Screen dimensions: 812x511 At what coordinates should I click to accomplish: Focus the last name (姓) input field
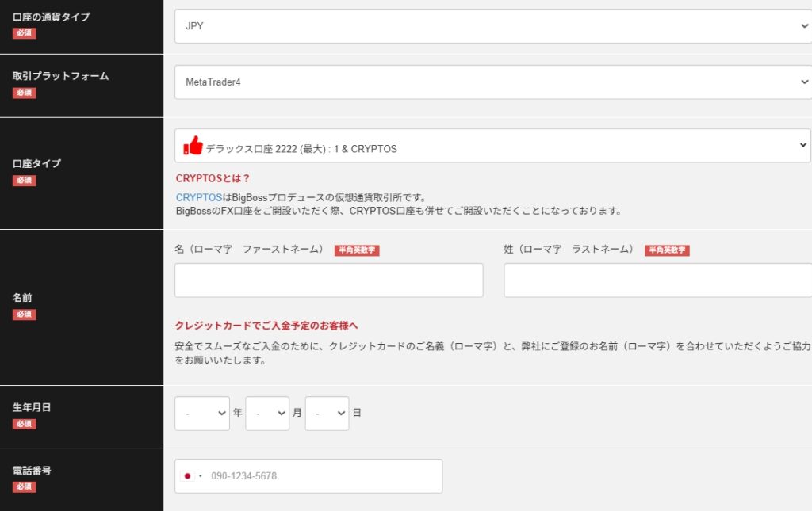(657, 280)
